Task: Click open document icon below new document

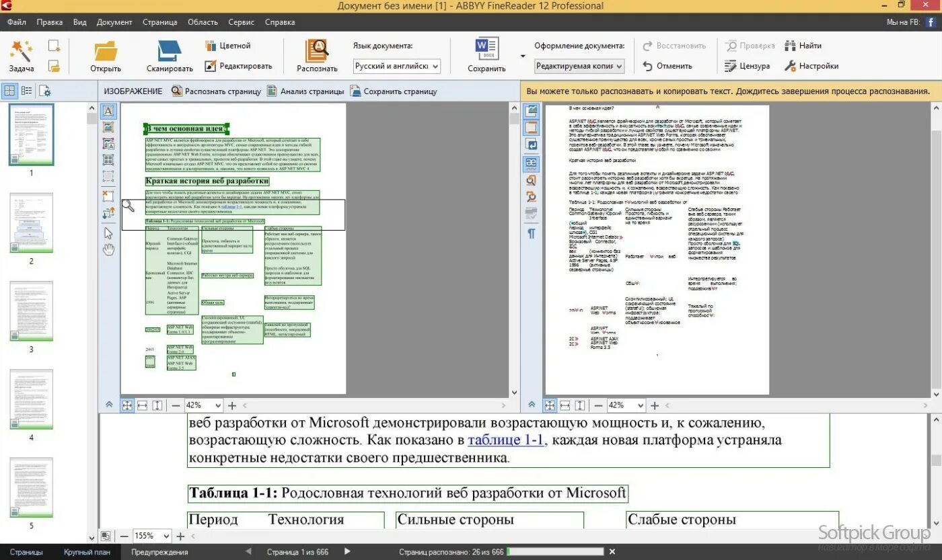Action: click(54, 66)
